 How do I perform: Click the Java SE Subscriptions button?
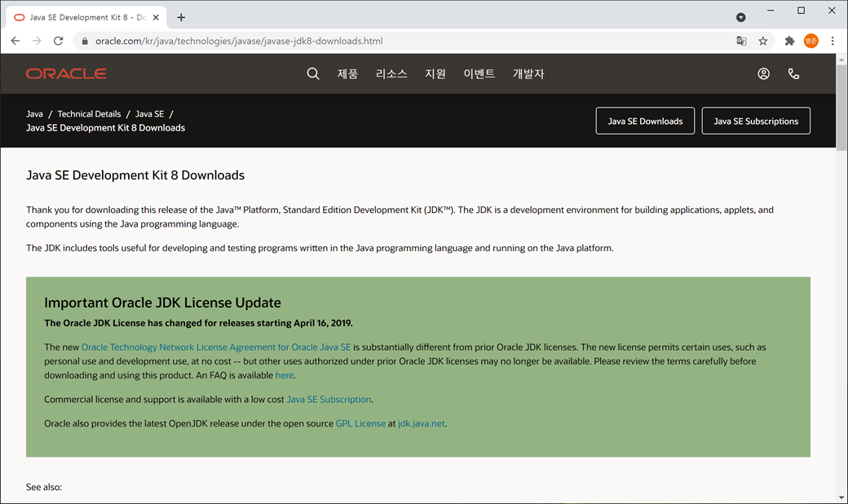[x=756, y=122]
